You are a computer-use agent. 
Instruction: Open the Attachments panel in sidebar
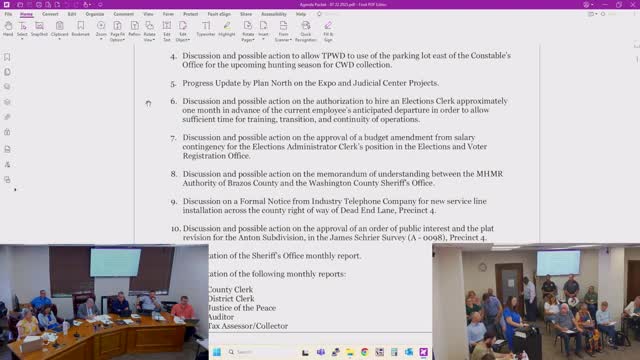click(x=7, y=117)
